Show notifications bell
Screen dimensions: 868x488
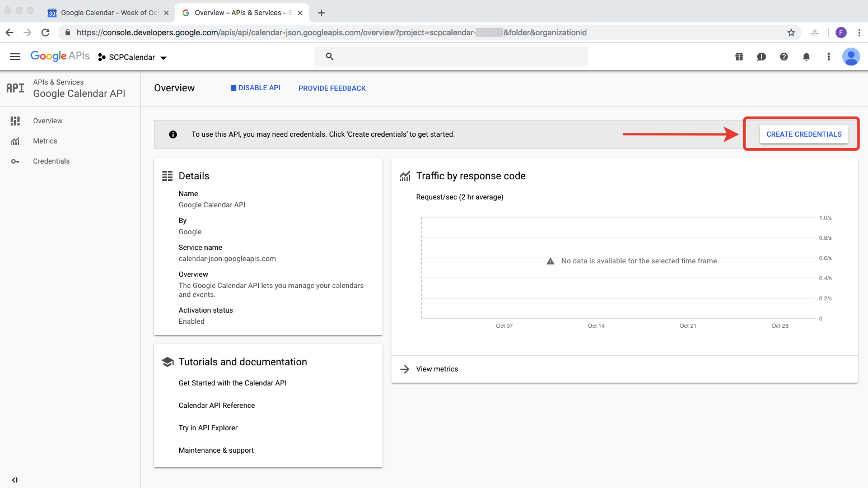(x=806, y=57)
